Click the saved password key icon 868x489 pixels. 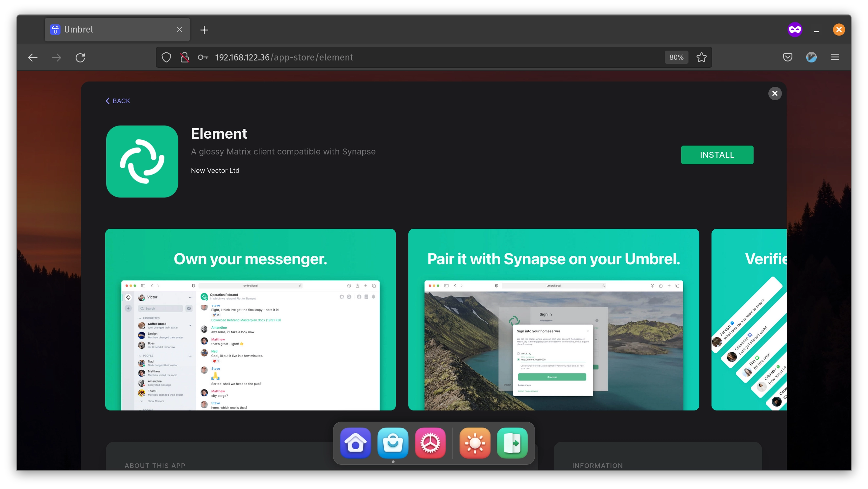point(203,57)
